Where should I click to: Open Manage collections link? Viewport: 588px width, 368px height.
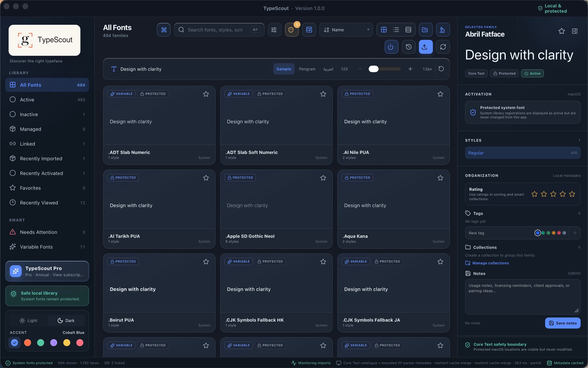[x=487, y=263]
